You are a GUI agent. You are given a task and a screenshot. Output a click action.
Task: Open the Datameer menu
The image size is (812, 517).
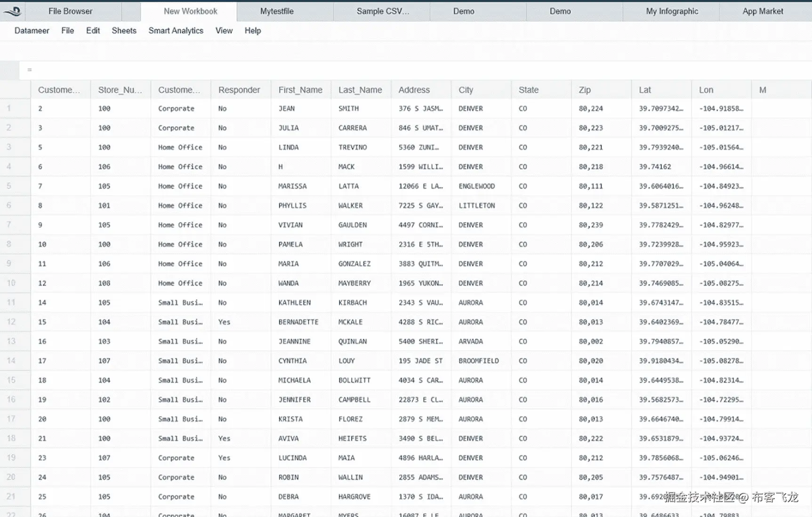[32, 31]
